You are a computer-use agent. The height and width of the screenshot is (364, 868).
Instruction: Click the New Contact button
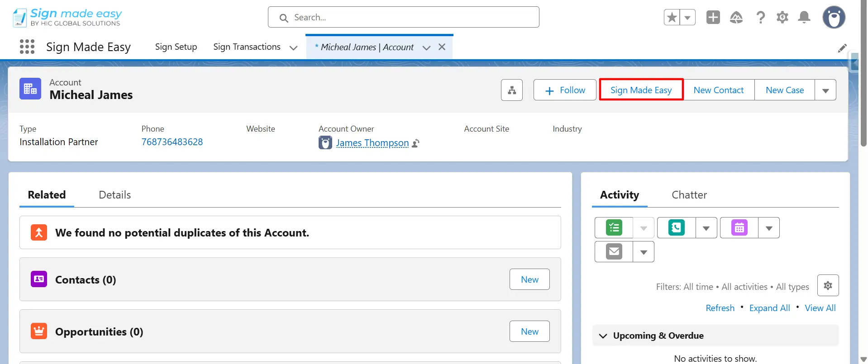point(719,90)
